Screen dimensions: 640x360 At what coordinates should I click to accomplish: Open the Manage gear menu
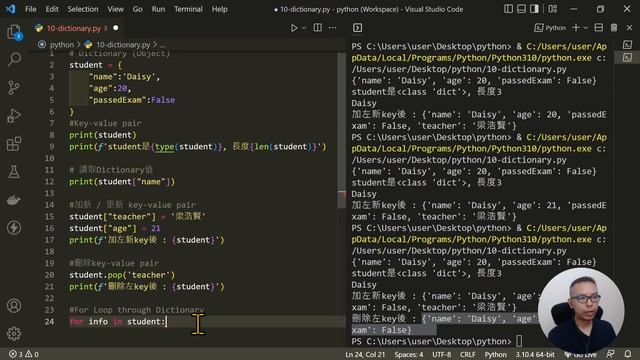pos(14,333)
